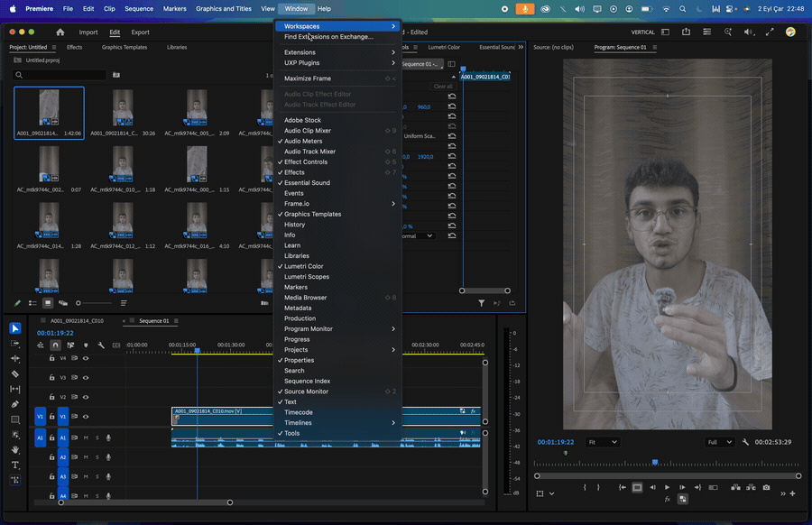Toggle V3 track output eye
The image size is (812, 525).
86,378
